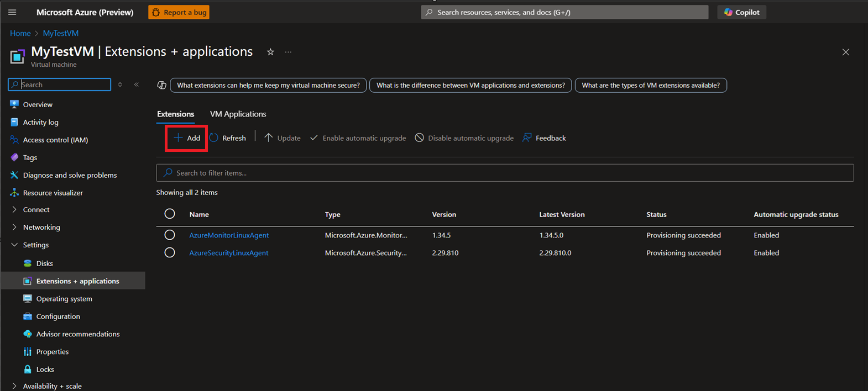Focus the global search resources box

tap(564, 12)
